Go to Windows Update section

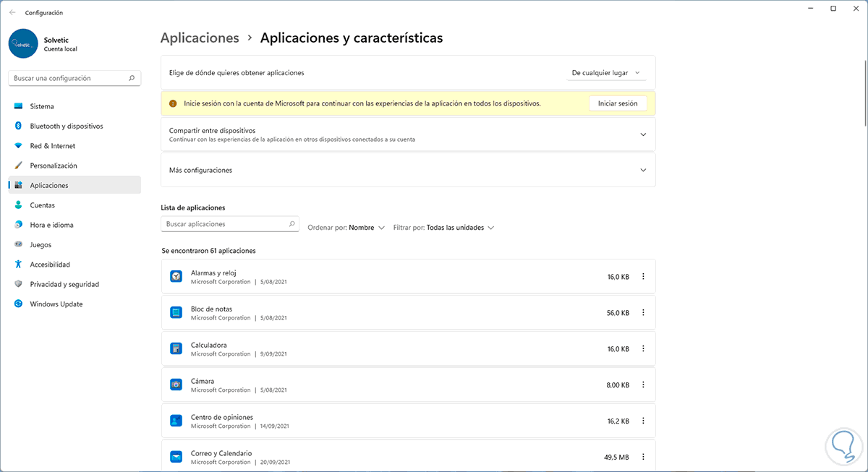pos(56,304)
